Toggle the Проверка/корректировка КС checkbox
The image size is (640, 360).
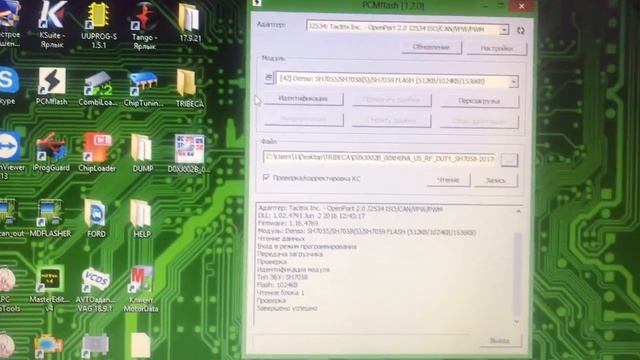(267, 178)
